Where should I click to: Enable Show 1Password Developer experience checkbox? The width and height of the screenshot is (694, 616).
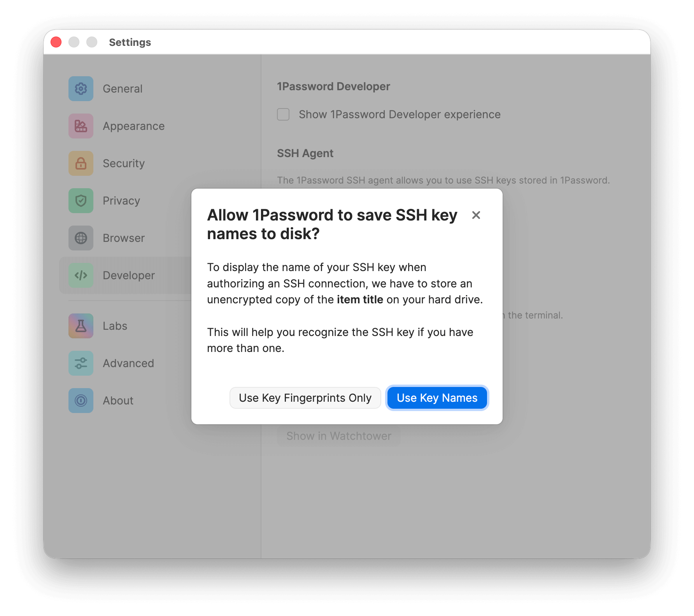click(x=283, y=114)
